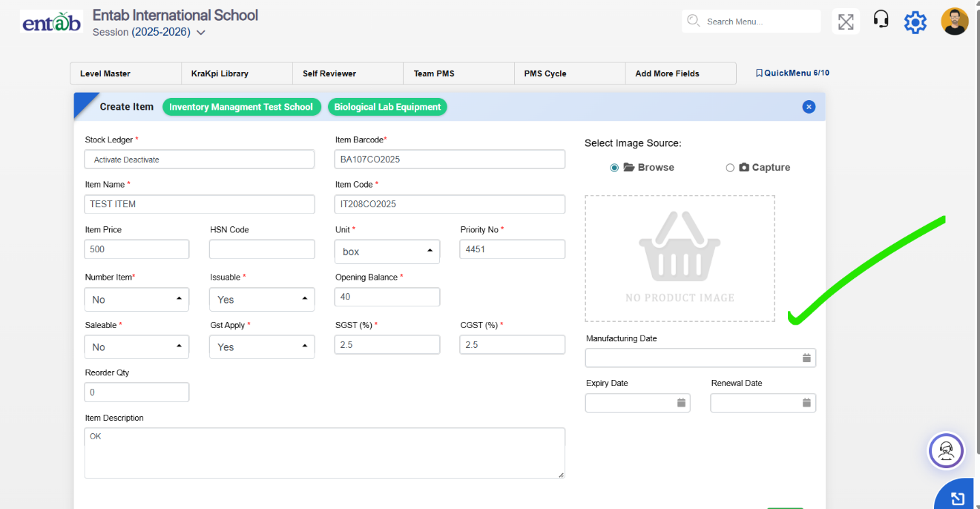Screen dimensions: 980x509
Task: Open the user profile avatar
Action: click(x=954, y=22)
